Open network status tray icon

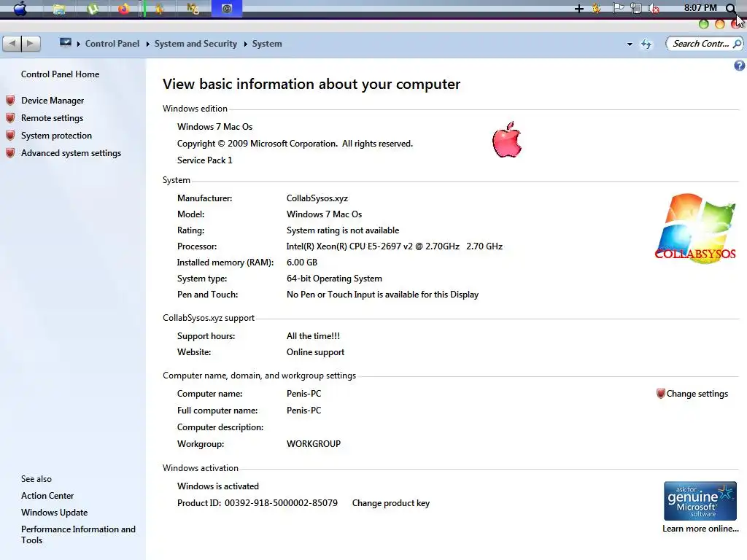point(636,8)
